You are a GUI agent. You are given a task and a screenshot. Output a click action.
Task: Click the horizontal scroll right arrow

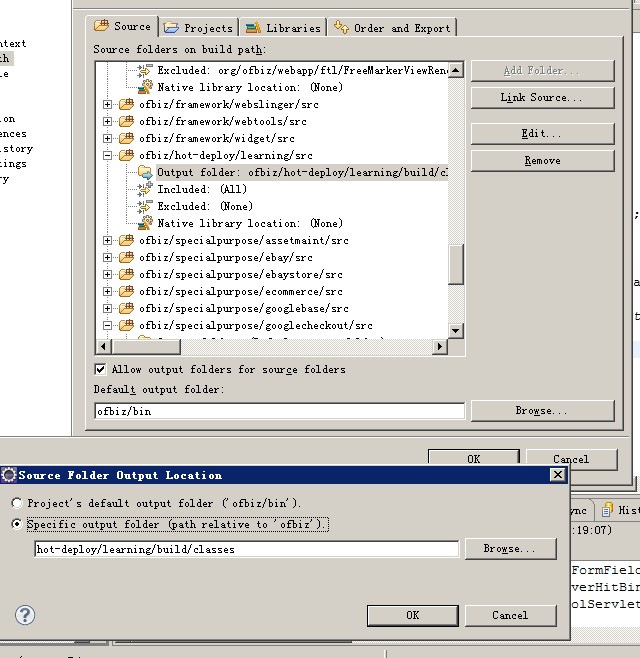440,347
